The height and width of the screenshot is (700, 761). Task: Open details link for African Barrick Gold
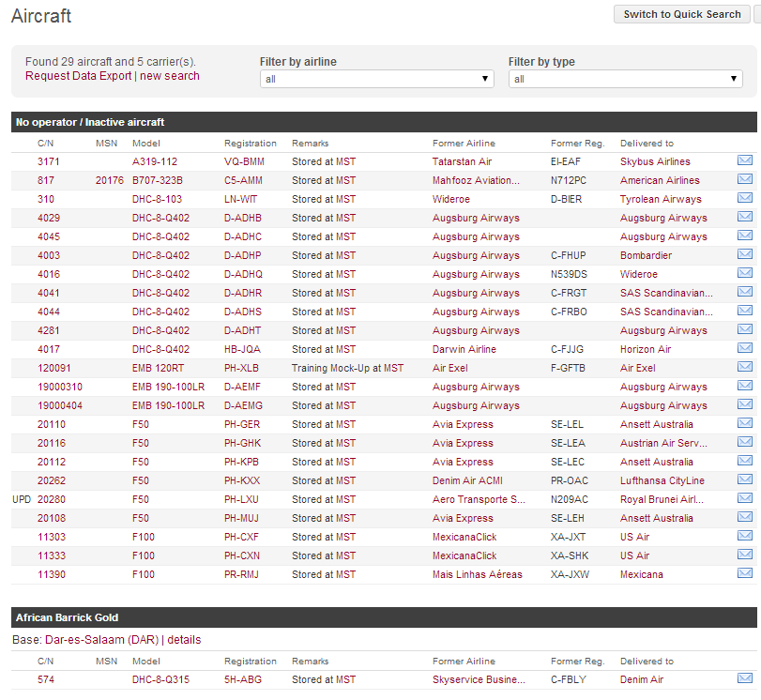point(184,640)
